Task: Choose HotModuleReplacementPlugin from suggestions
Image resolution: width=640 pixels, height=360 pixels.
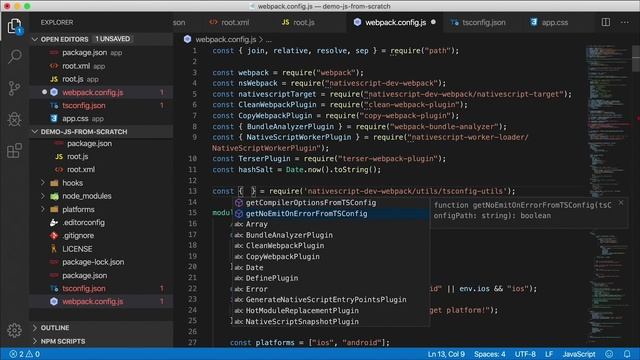Action: click(331, 311)
